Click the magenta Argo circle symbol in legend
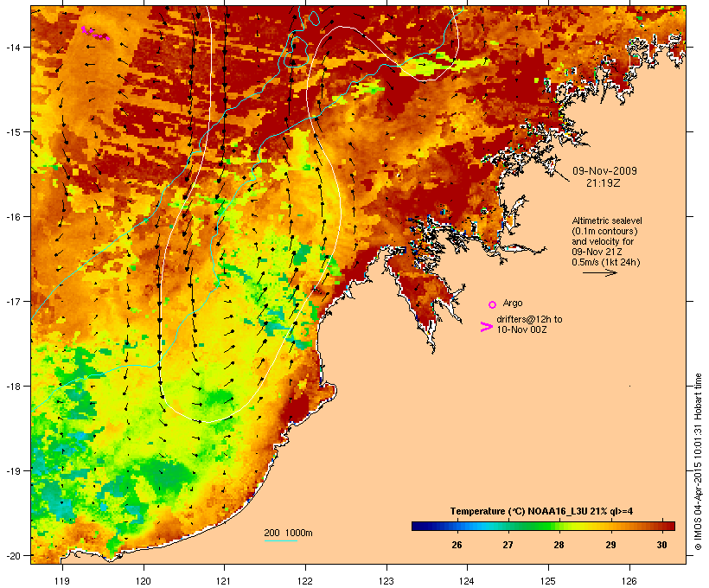The image size is (709, 588). [x=492, y=304]
